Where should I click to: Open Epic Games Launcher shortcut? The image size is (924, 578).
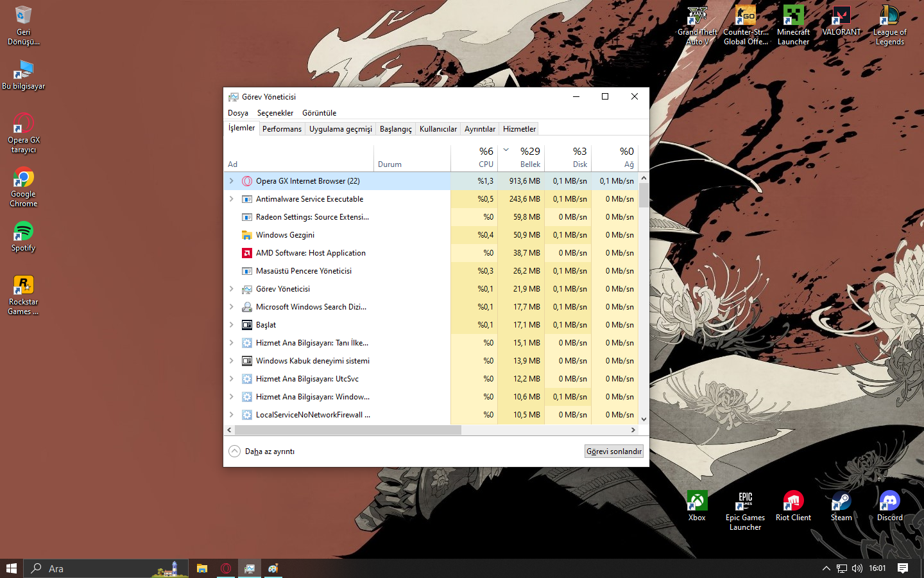click(745, 511)
